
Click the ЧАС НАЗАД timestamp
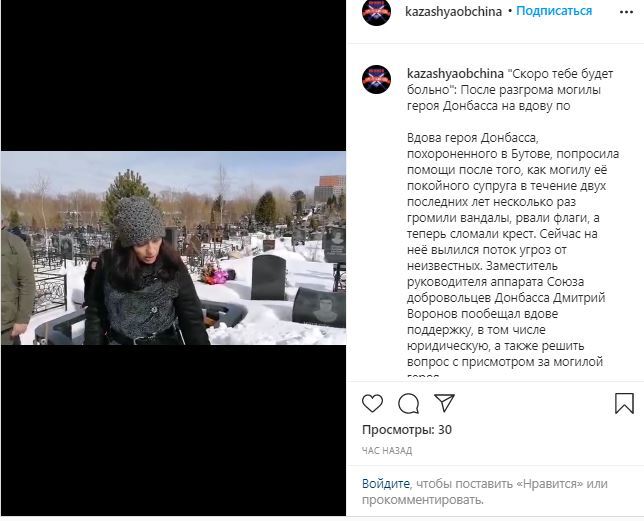(387, 451)
